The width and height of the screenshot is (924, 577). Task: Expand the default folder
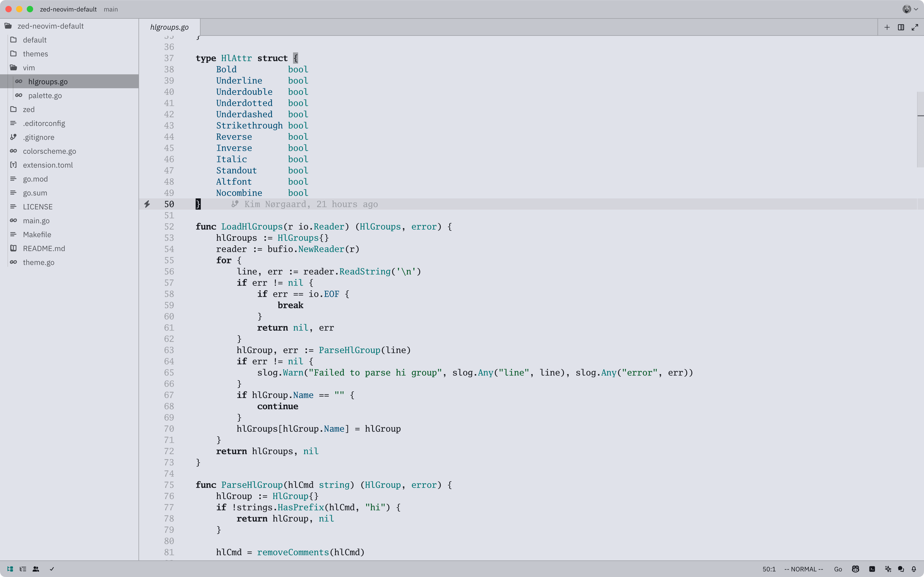69,40
